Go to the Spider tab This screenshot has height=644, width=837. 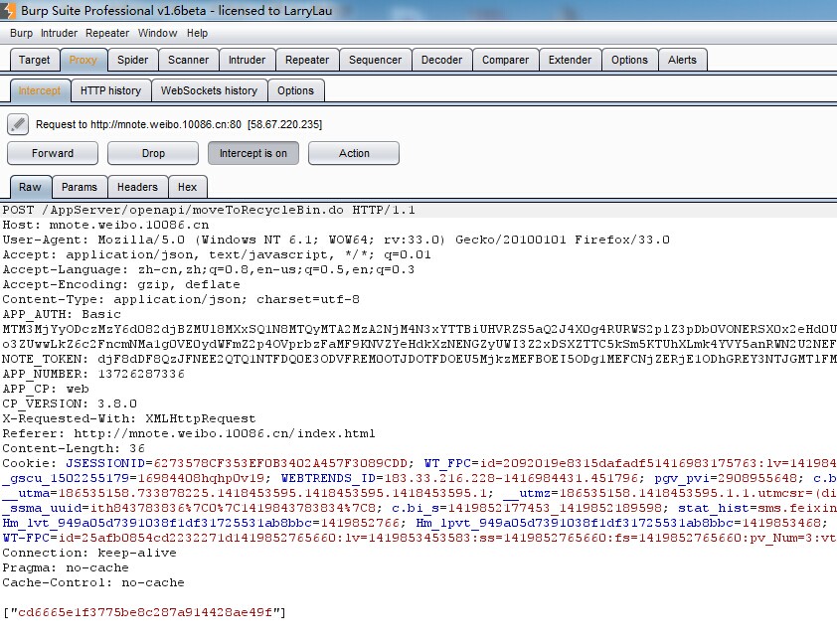133,60
